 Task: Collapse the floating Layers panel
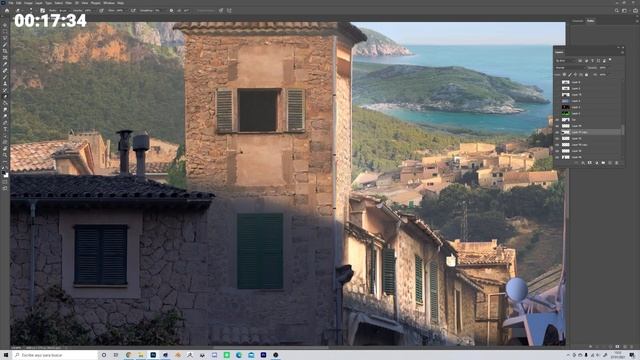618,47
